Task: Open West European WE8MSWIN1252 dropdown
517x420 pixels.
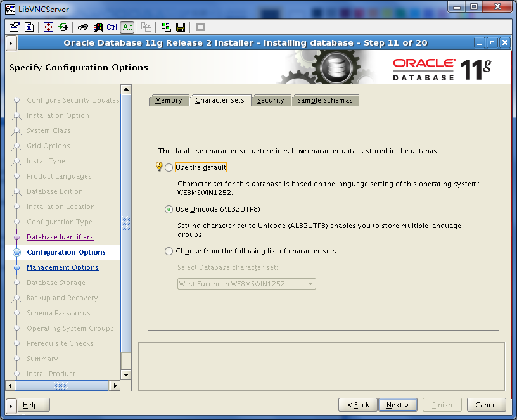Action: 246,284
